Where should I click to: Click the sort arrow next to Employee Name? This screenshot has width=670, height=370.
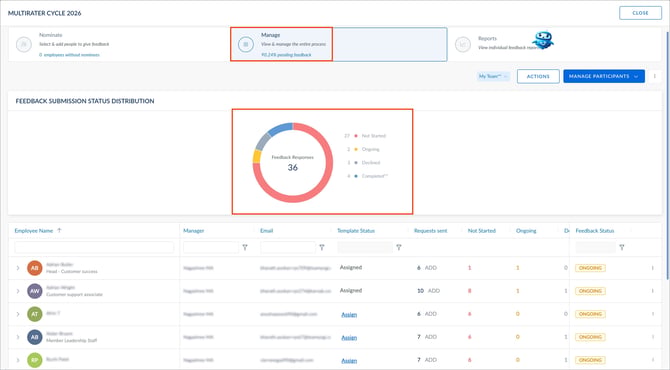59,230
